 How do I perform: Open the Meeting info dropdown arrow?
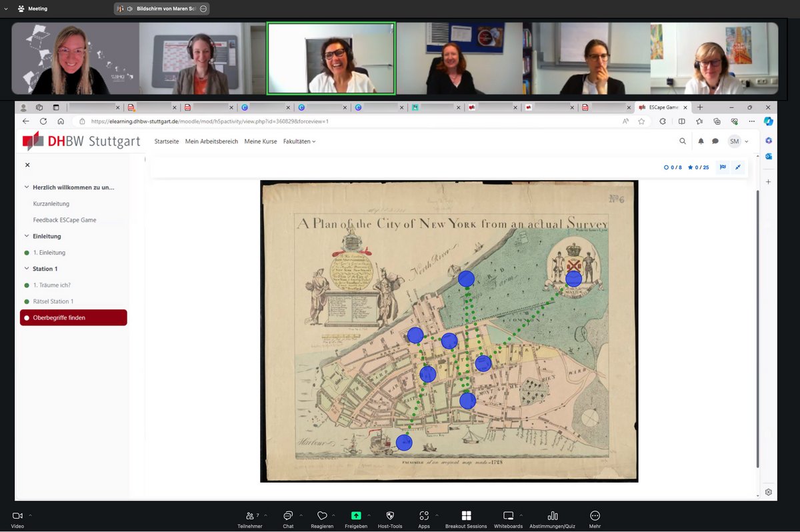[6, 9]
